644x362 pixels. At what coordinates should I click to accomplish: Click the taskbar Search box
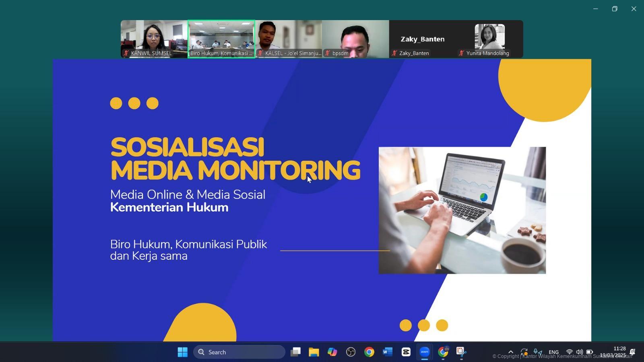pos(239,352)
